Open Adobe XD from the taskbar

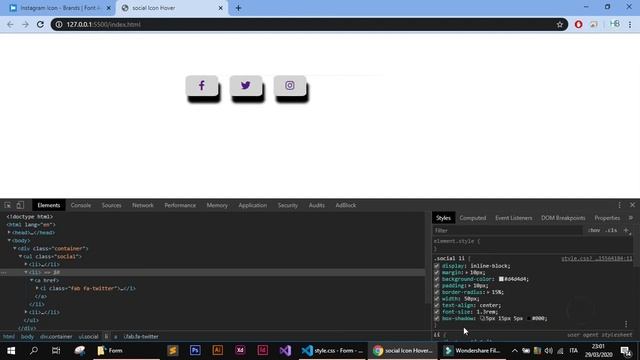tap(240, 350)
